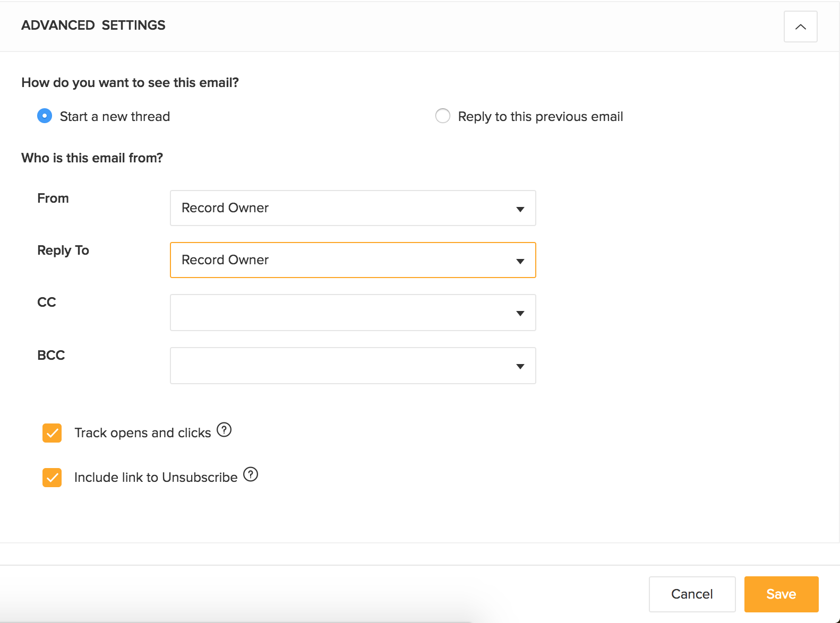Click the CC dropdown arrow icon
The width and height of the screenshot is (840, 623).
pyautogui.click(x=520, y=313)
